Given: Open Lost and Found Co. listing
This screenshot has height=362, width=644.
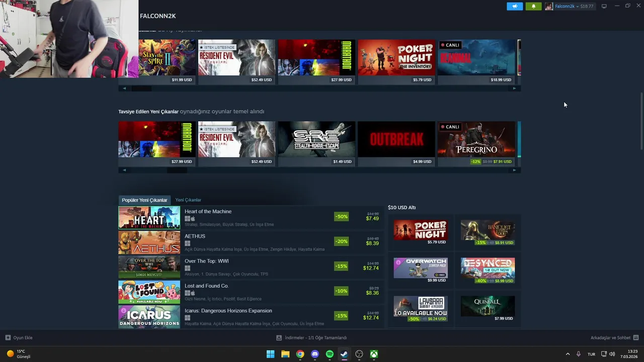Looking at the screenshot, I should coord(251,292).
